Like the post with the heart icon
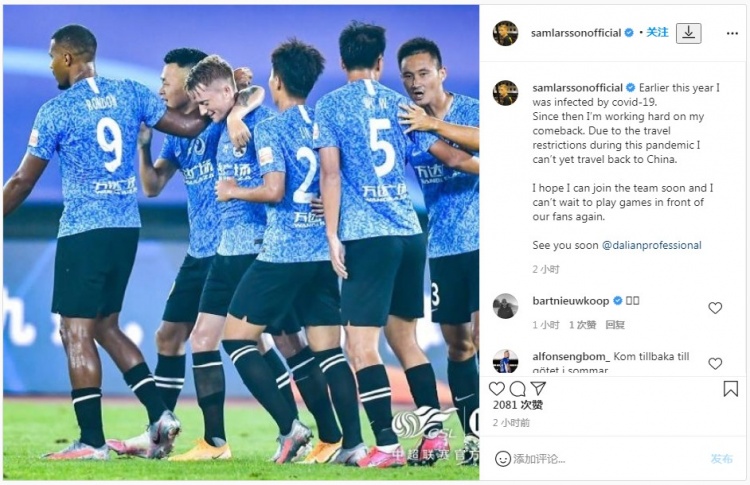 click(x=496, y=388)
